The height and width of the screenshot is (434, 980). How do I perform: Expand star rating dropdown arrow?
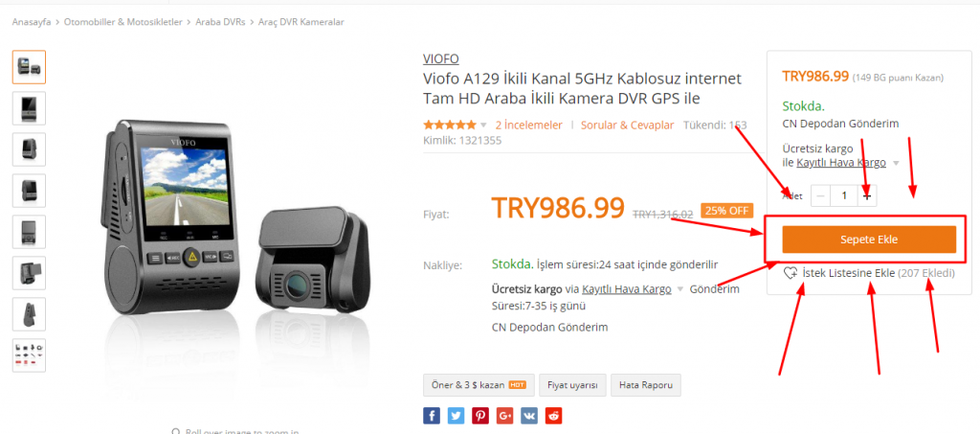[483, 126]
